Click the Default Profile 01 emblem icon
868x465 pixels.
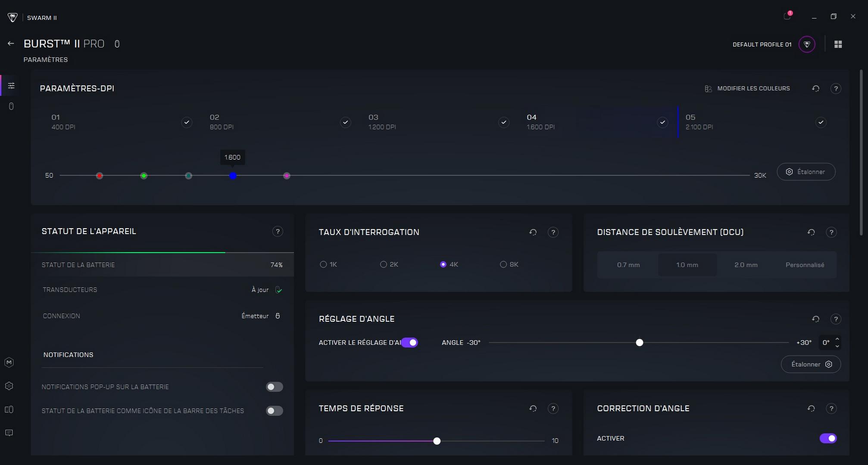point(807,44)
